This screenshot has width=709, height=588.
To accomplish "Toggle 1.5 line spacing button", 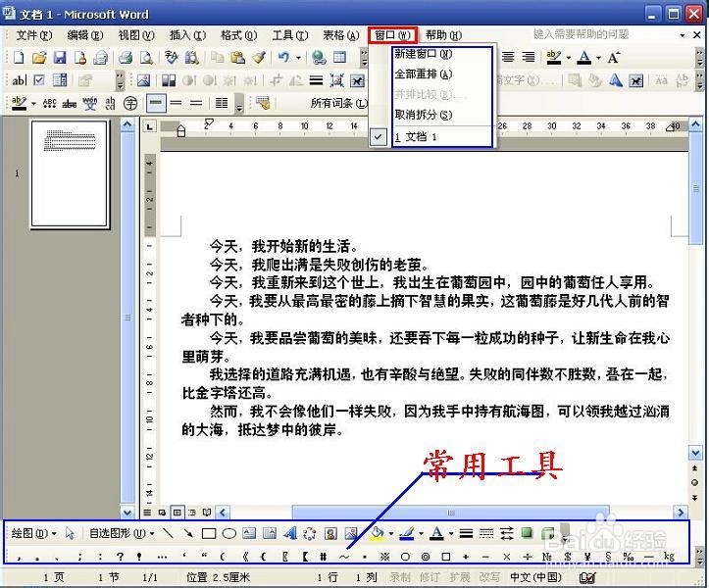I will 176,104.
